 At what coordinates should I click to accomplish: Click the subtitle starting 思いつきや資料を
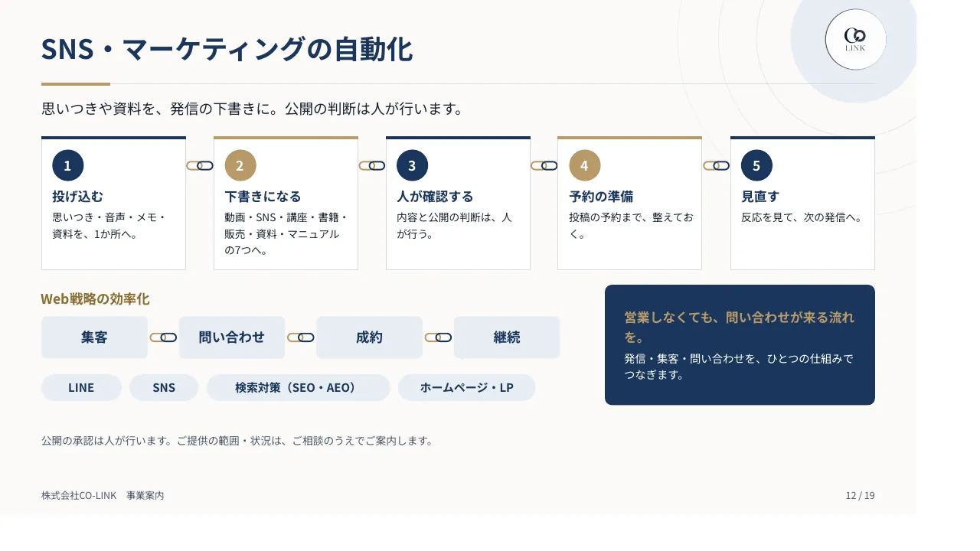253,109
